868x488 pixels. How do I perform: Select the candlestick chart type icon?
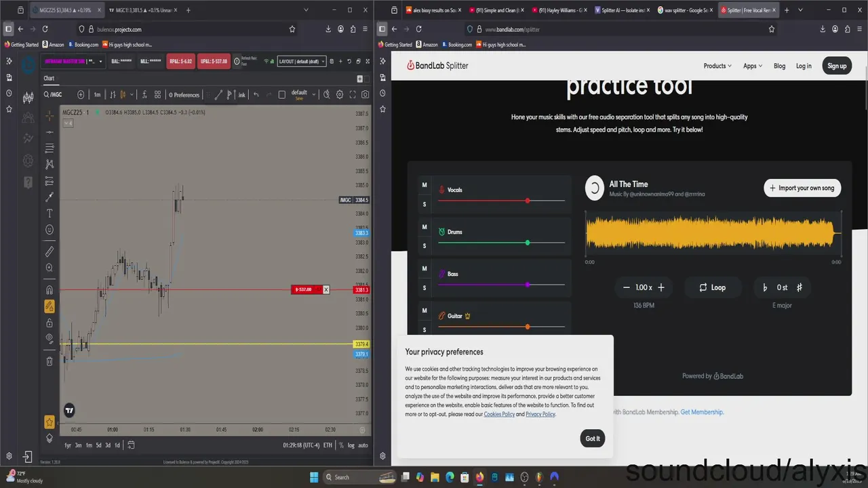point(123,95)
